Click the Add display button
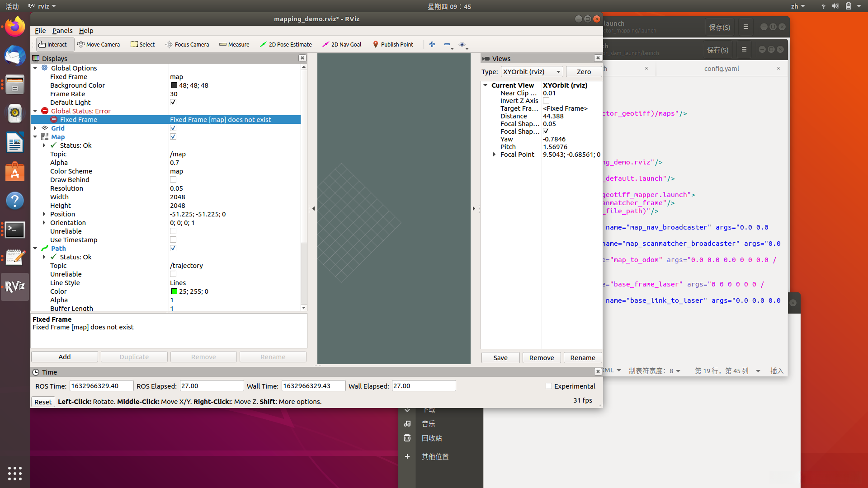868x488 pixels. (x=65, y=357)
